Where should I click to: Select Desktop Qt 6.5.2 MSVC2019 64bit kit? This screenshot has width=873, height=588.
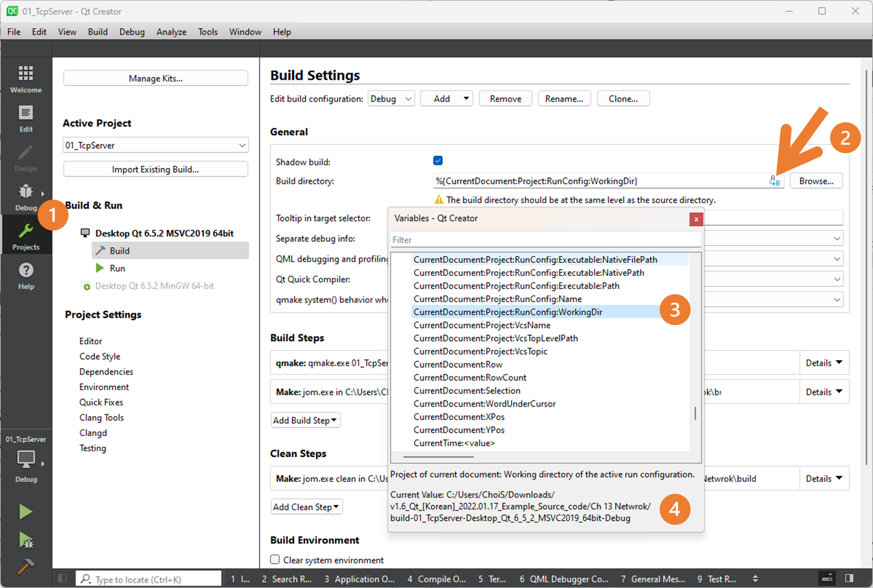click(x=164, y=233)
